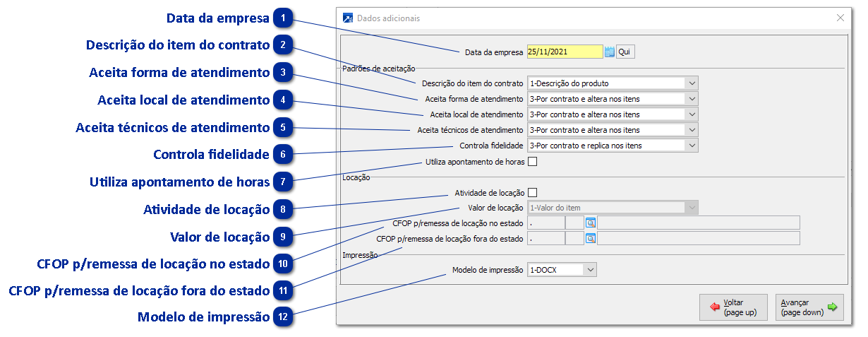Expand Descrição do item do contrato dropdown
The image size is (868, 337).
(691, 83)
